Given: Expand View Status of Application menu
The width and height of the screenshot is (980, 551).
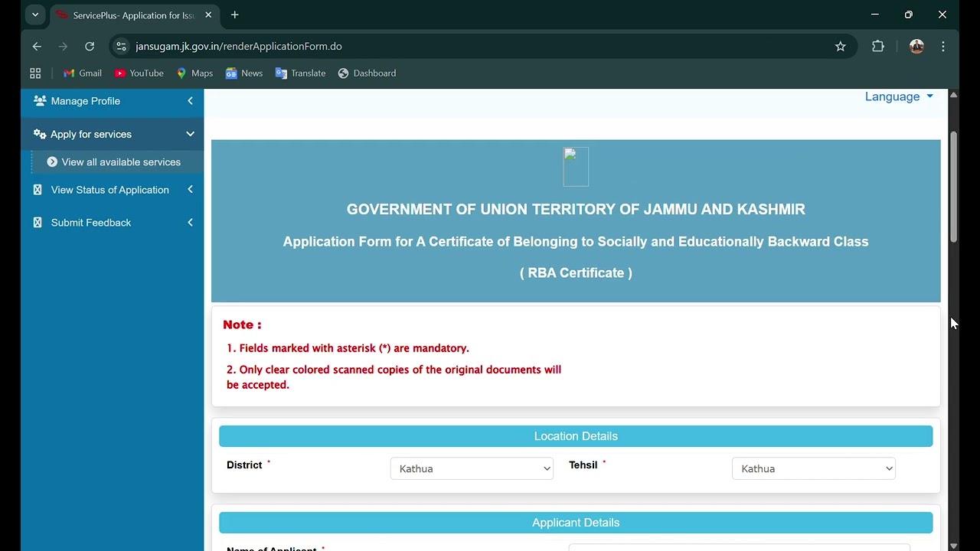Looking at the screenshot, I should (x=190, y=190).
